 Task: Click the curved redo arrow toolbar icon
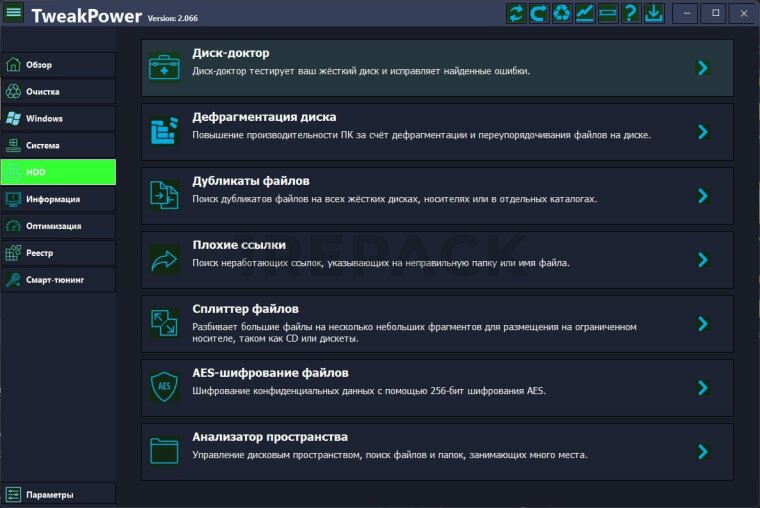coord(539,13)
